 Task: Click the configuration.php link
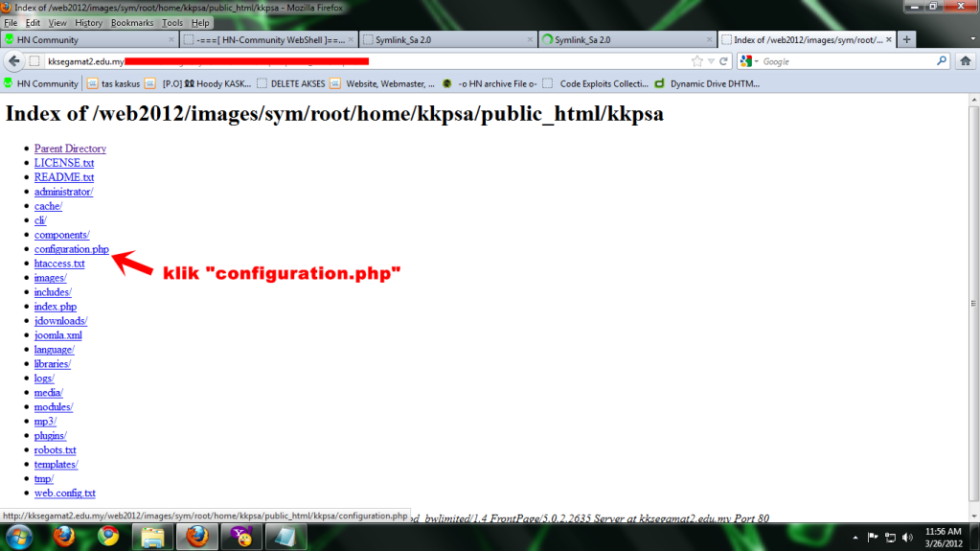tap(72, 249)
